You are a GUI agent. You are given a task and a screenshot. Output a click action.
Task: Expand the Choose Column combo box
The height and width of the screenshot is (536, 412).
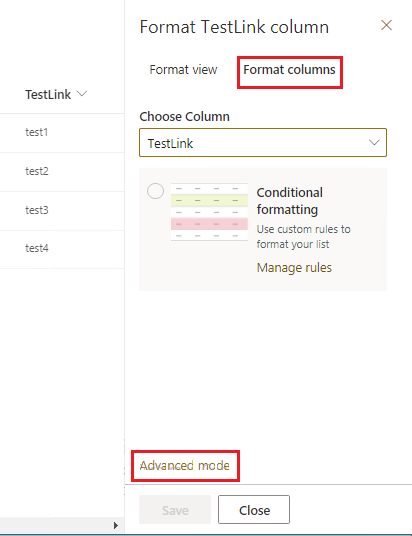click(x=263, y=143)
